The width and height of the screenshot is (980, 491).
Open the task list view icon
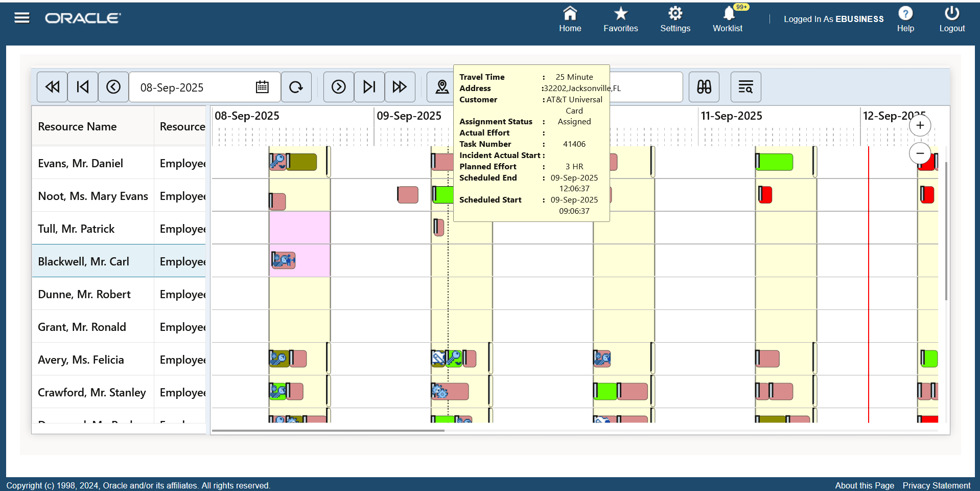click(745, 87)
